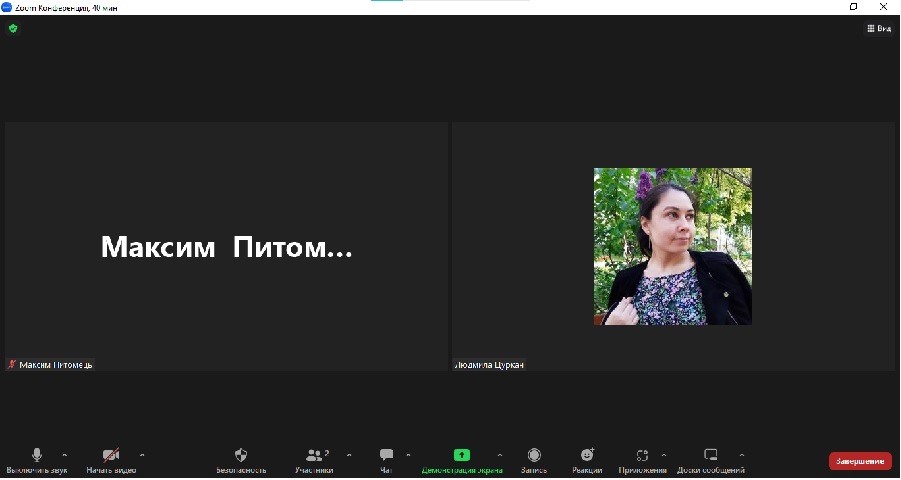Expand the arrow next to Участники
Viewport: 901px width, 480px height.
coord(349,455)
